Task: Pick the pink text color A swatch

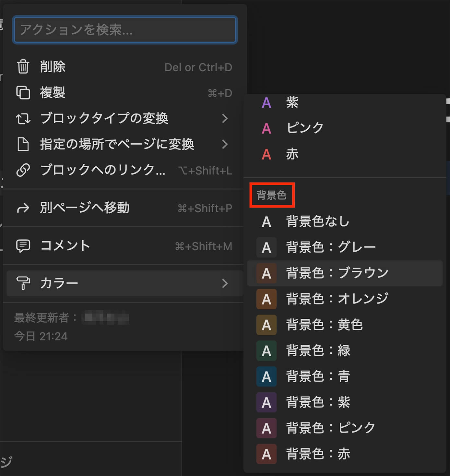Action: [266, 128]
